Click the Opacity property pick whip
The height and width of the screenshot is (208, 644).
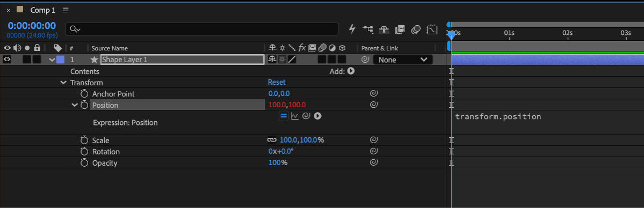[x=373, y=163]
